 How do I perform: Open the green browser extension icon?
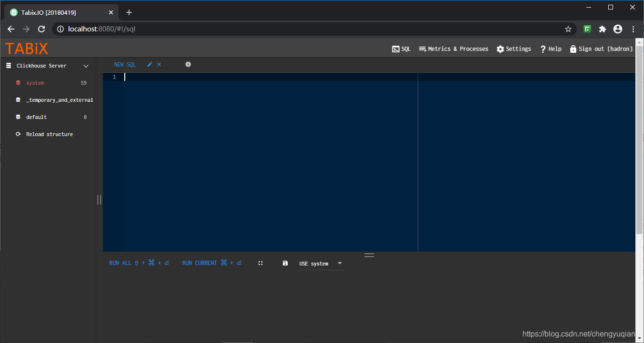pyautogui.click(x=587, y=29)
